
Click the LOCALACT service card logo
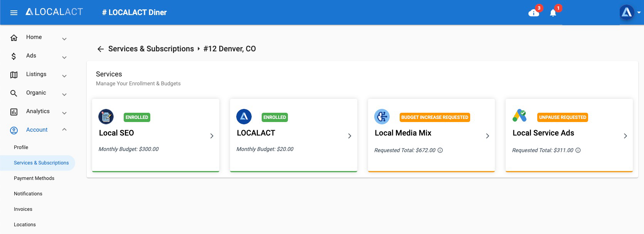(244, 117)
